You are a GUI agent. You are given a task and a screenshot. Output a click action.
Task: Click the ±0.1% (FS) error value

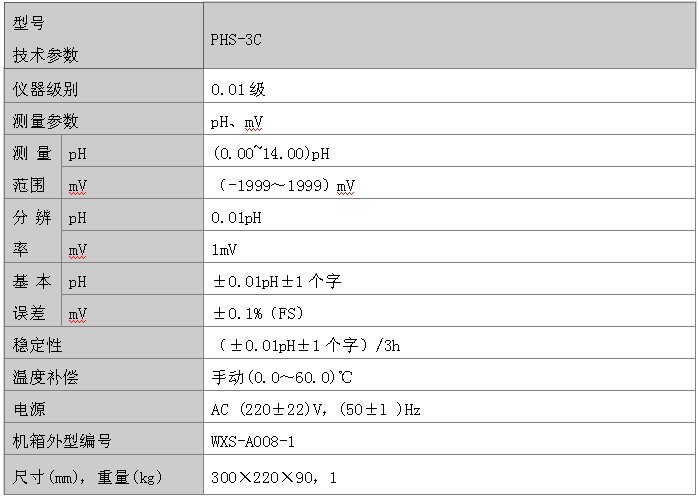[x=258, y=313]
